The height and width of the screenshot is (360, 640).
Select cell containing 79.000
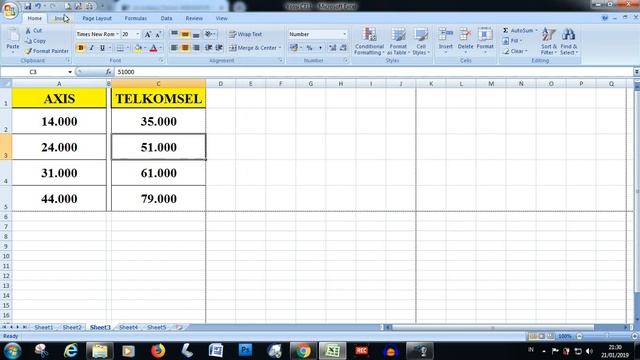pyautogui.click(x=158, y=198)
